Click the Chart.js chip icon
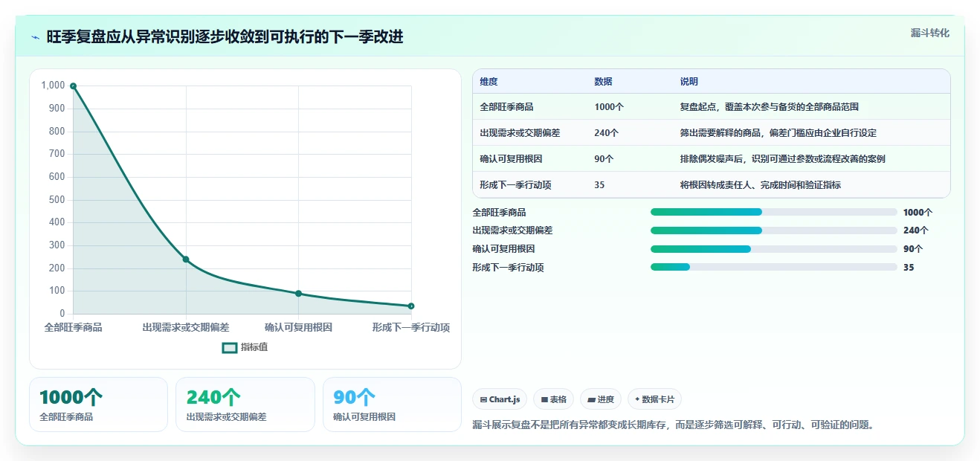This screenshot has width=980, height=461. pos(484,399)
